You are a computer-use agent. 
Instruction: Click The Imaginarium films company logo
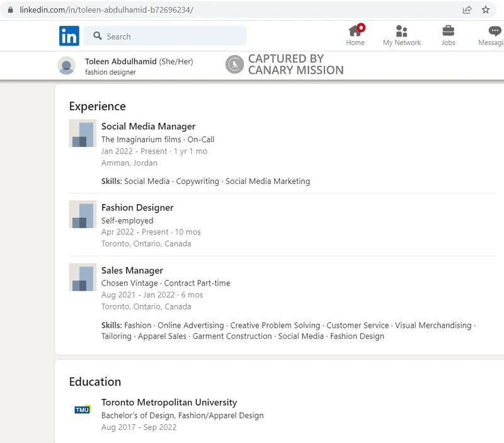click(x=83, y=133)
